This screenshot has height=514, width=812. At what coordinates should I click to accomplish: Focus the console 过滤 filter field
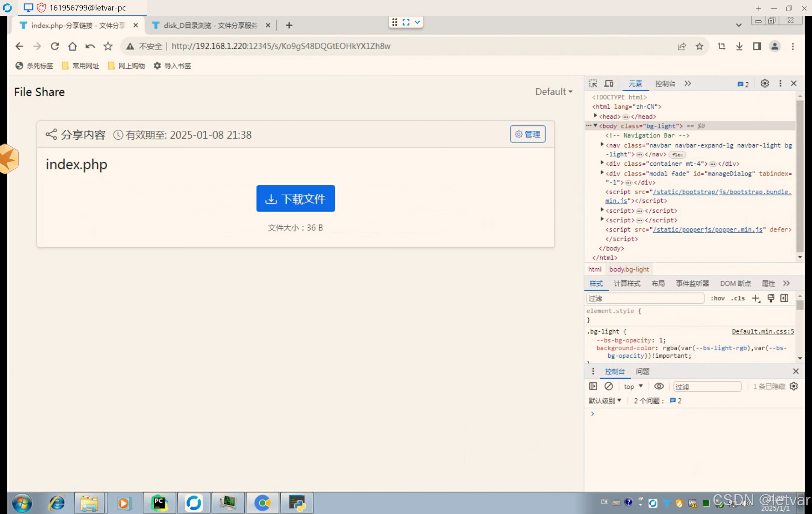click(707, 387)
